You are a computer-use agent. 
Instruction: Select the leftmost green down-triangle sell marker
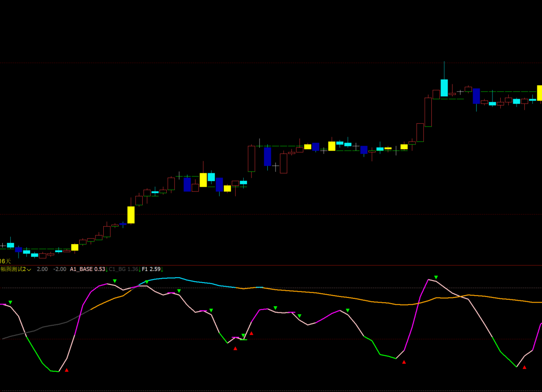tap(10, 302)
